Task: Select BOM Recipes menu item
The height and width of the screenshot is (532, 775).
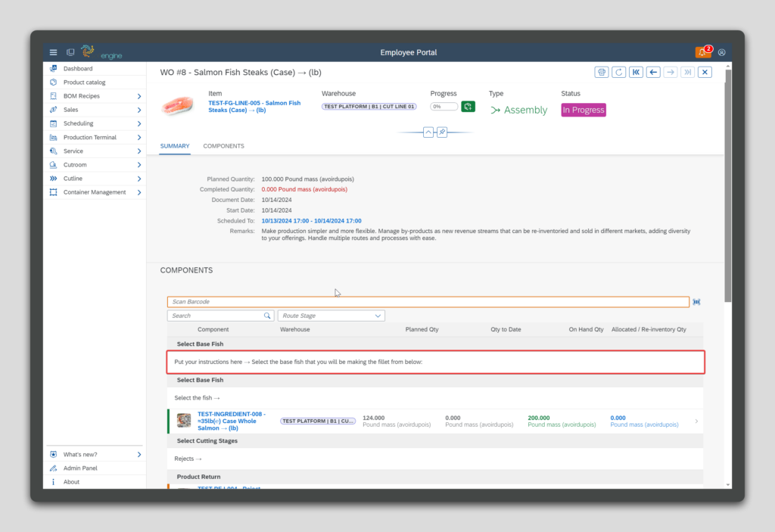Action: point(82,96)
